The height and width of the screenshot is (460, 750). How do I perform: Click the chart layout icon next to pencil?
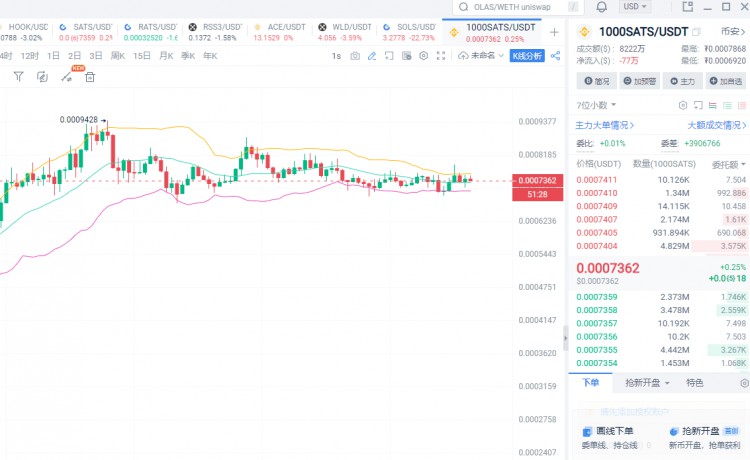click(389, 56)
